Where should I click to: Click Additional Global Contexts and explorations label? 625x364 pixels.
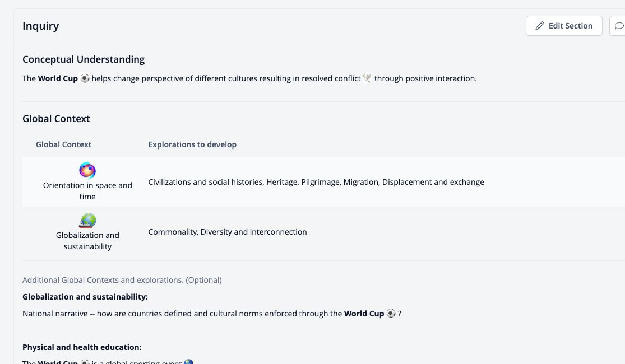click(122, 280)
